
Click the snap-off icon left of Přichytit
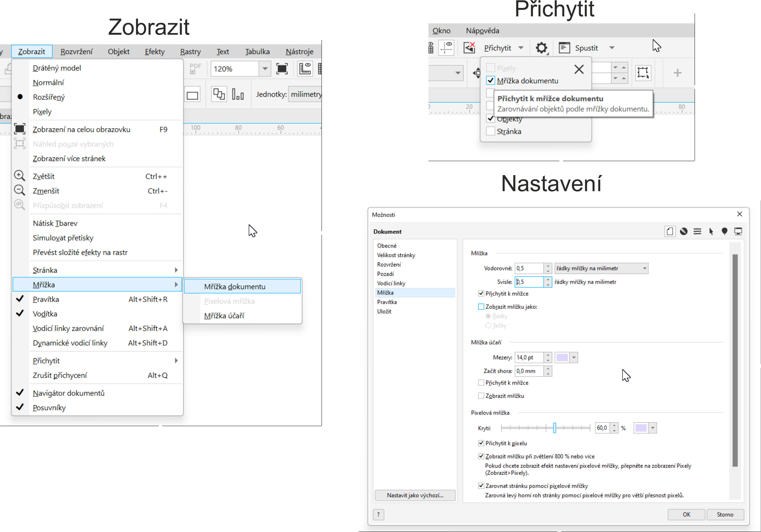(469, 48)
